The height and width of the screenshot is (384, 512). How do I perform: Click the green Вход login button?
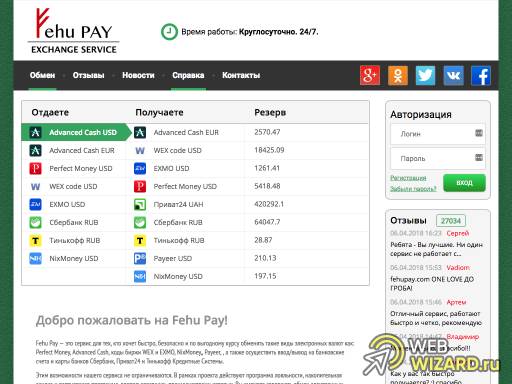(x=464, y=183)
